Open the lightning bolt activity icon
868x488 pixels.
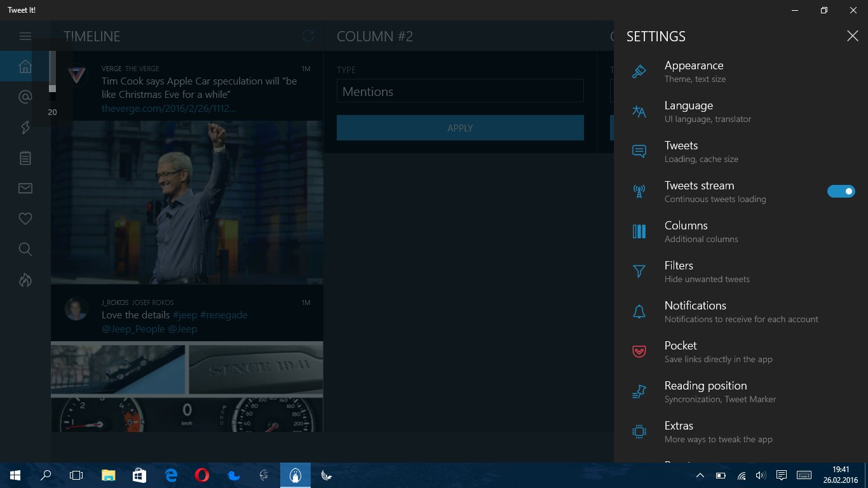(25, 127)
